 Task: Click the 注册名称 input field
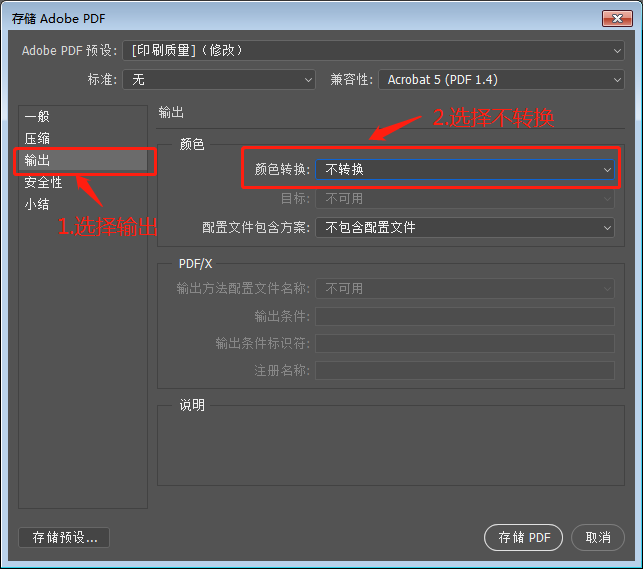tap(465, 371)
